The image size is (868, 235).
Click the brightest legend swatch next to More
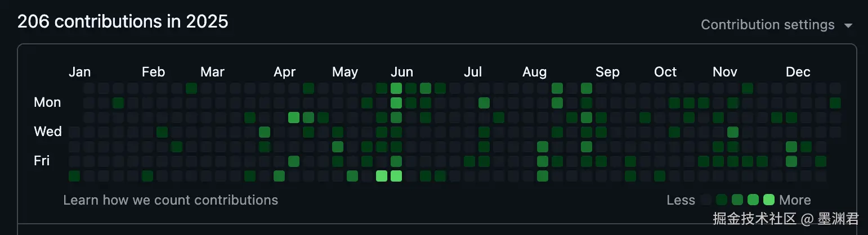tap(769, 200)
